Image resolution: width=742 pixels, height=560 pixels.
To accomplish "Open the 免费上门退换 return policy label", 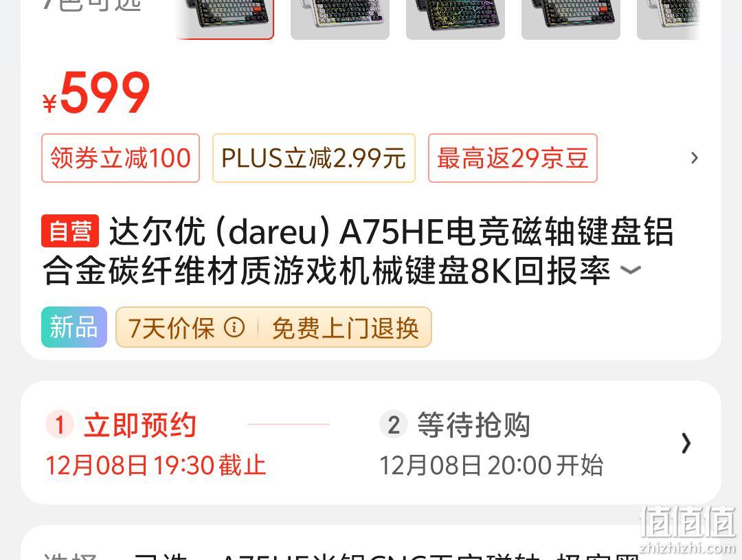I will pyautogui.click(x=346, y=328).
